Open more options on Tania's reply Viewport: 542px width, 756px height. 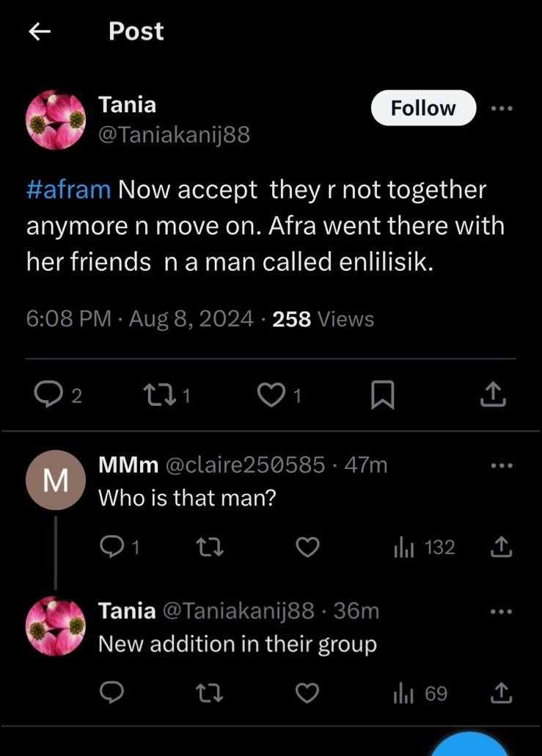coord(502,611)
